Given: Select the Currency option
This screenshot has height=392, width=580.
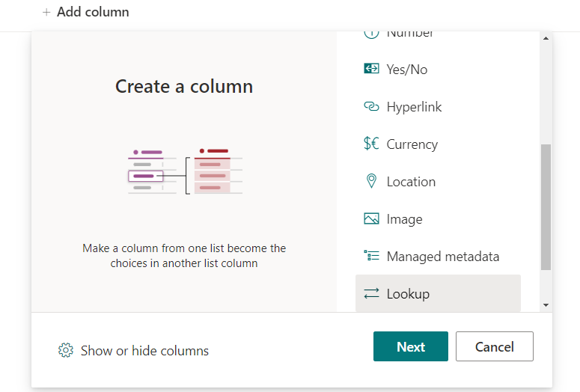Looking at the screenshot, I should 412,144.
